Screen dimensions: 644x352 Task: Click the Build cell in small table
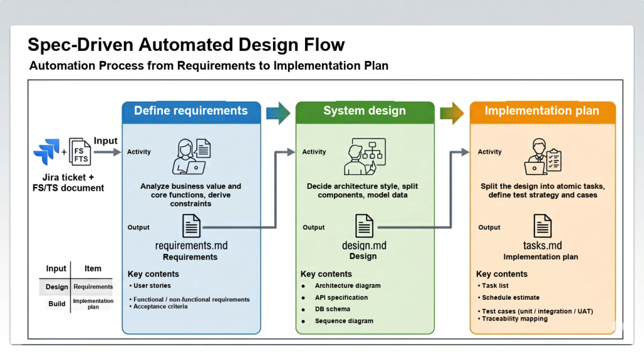coord(57,304)
